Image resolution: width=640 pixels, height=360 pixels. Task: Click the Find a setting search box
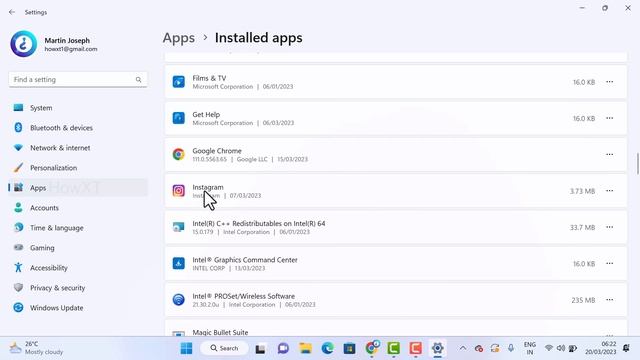click(x=78, y=80)
